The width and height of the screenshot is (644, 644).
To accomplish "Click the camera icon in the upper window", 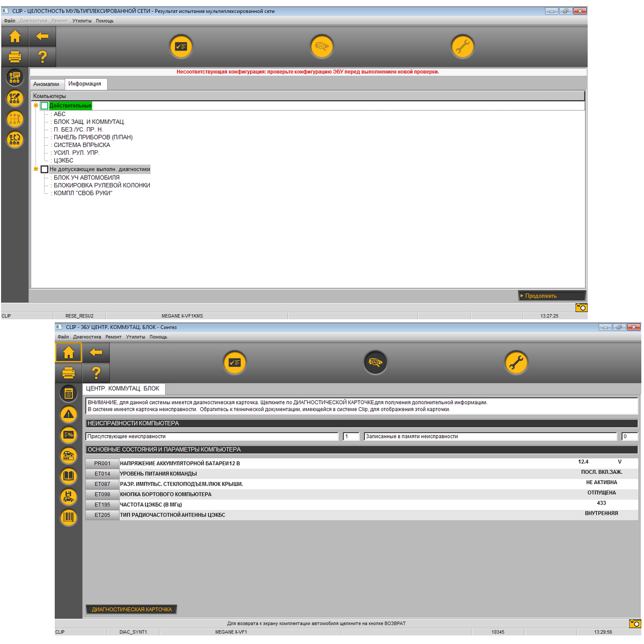I will tap(581, 308).
